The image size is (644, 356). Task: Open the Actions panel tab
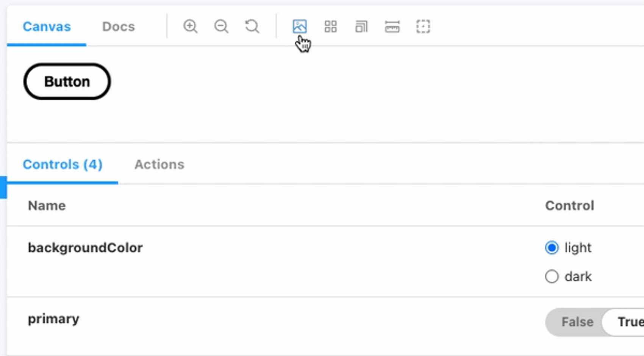point(159,165)
